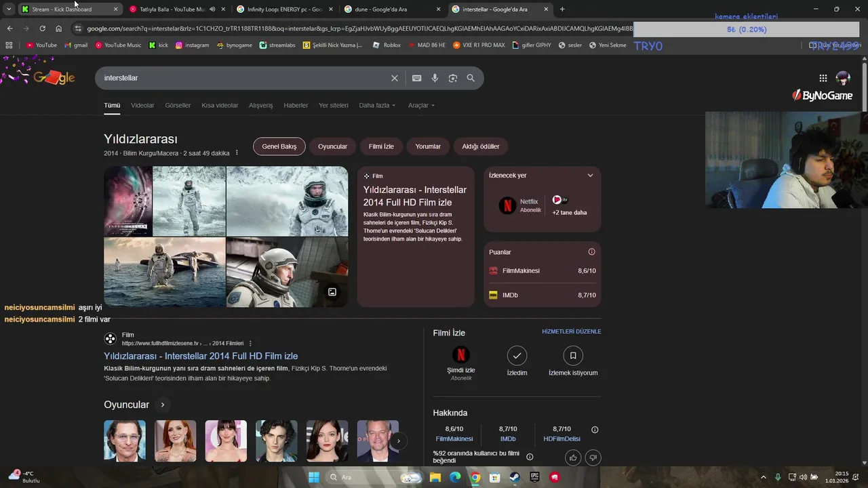868x488 pixels.
Task: Select the Filmi İzle chip
Action: (x=381, y=146)
